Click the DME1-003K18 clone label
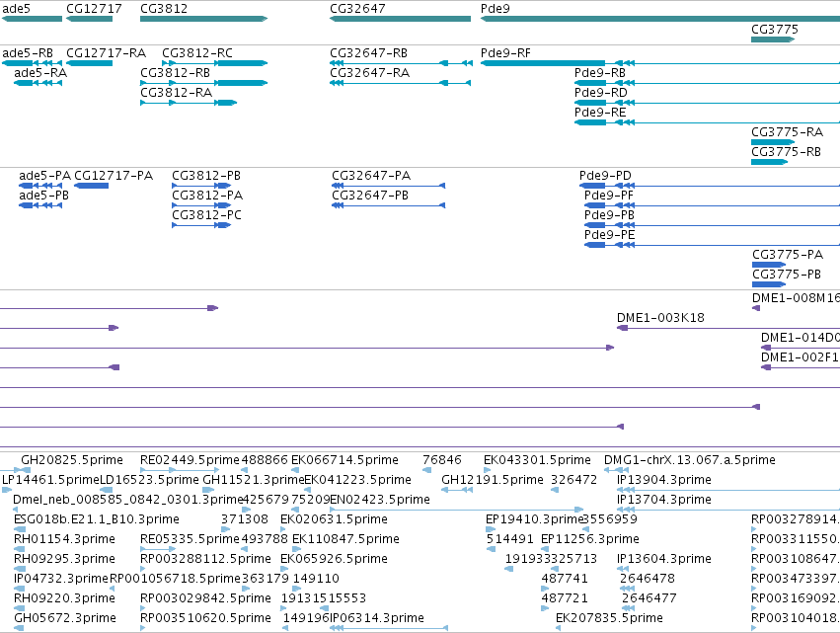840x633 pixels. tap(660, 318)
